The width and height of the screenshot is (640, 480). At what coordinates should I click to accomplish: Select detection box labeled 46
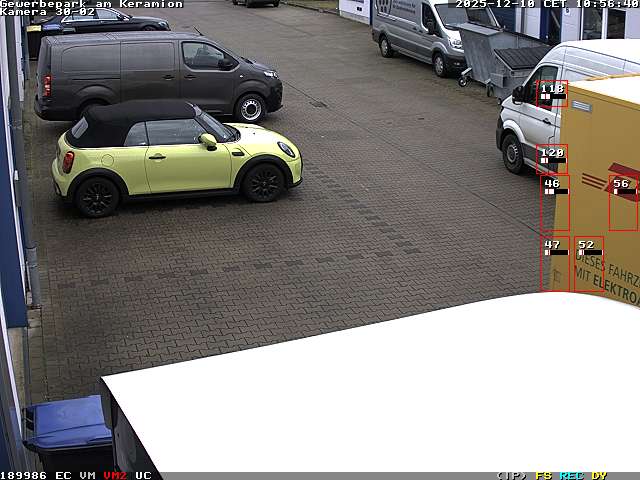coord(555,204)
